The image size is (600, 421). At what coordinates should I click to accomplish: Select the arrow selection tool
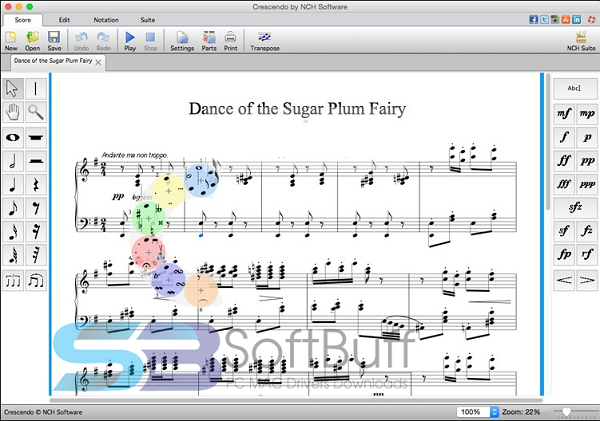(x=13, y=88)
